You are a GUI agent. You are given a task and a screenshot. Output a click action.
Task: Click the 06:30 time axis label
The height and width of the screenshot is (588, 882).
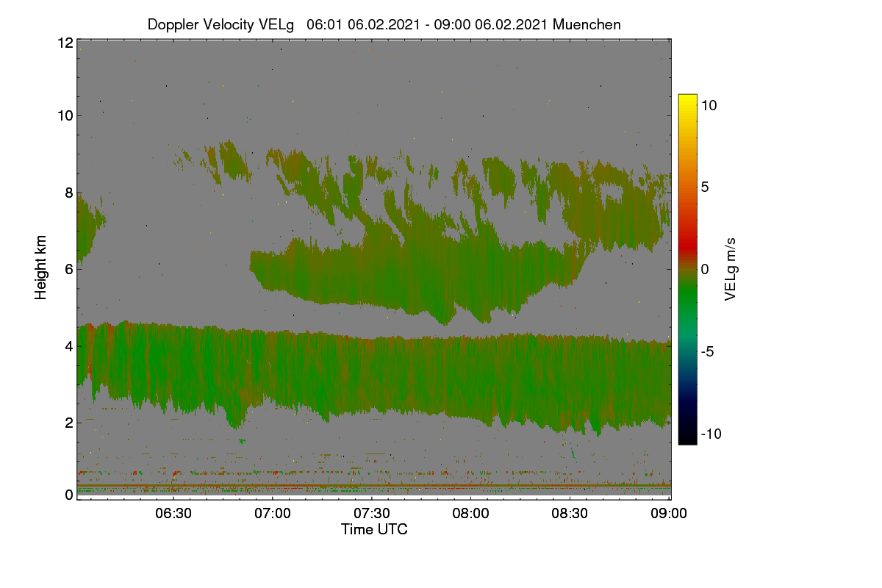pyautogui.click(x=174, y=513)
